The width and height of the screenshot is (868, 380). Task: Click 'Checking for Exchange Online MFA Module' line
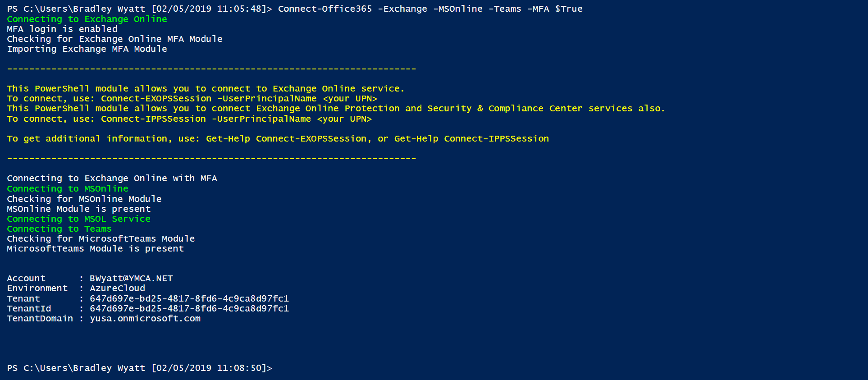(114, 39)
